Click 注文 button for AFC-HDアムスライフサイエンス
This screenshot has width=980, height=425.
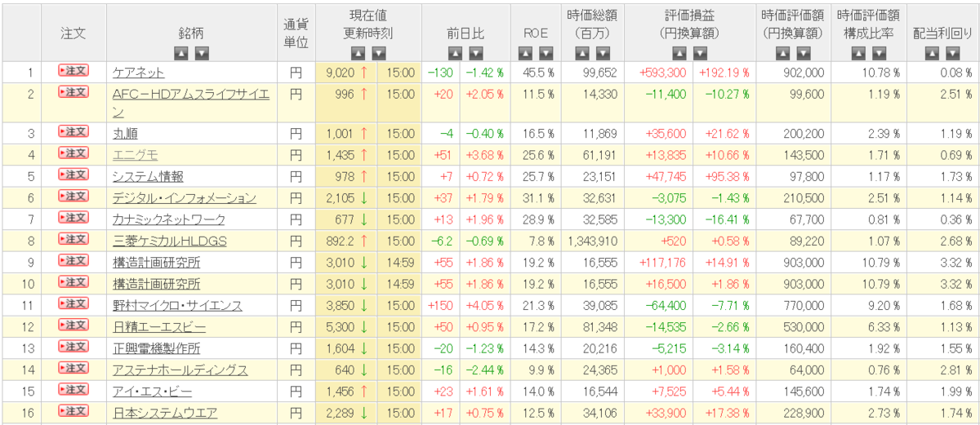(73, 91)
